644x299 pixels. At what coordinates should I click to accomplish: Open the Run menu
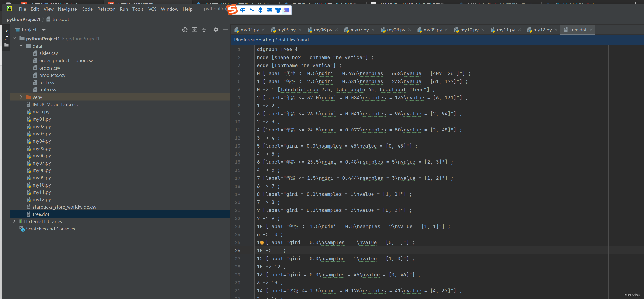pos(124,9)
